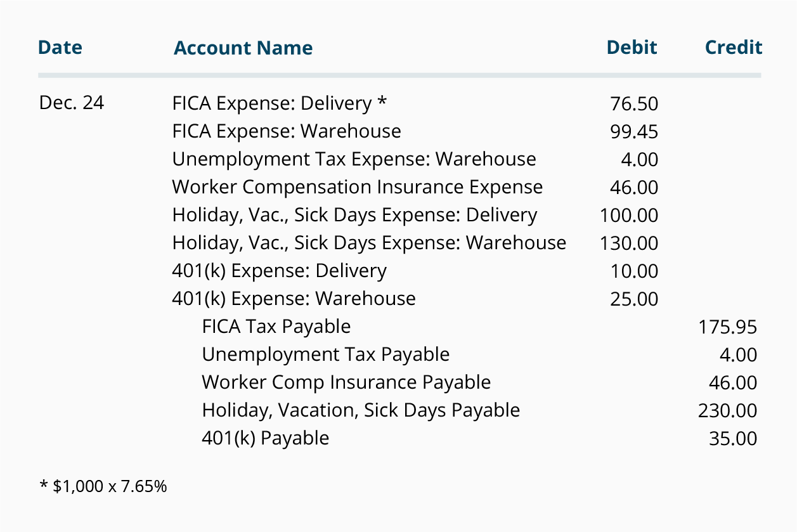Select the 130.00 debit amount
797x532 pixels.
[x=629, y=243]
